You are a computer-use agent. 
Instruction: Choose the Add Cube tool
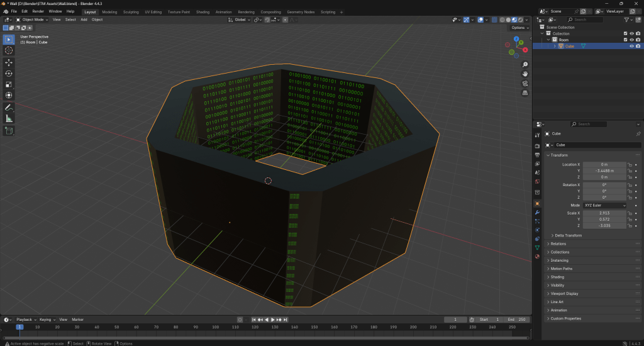point(9,131)
